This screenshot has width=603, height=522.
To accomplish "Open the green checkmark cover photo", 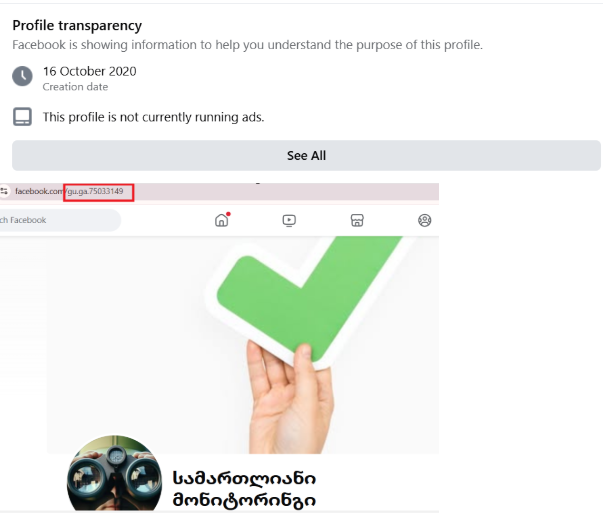I will pos(243,345).
